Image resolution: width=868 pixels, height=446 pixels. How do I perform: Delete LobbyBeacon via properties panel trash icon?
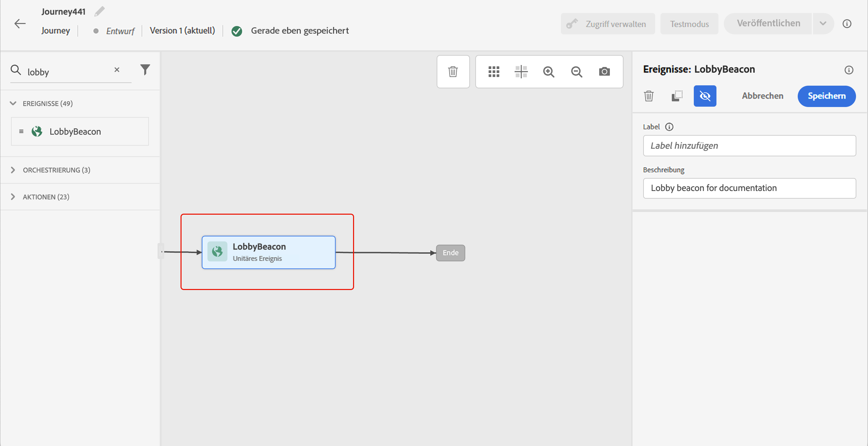pos(649,96)
